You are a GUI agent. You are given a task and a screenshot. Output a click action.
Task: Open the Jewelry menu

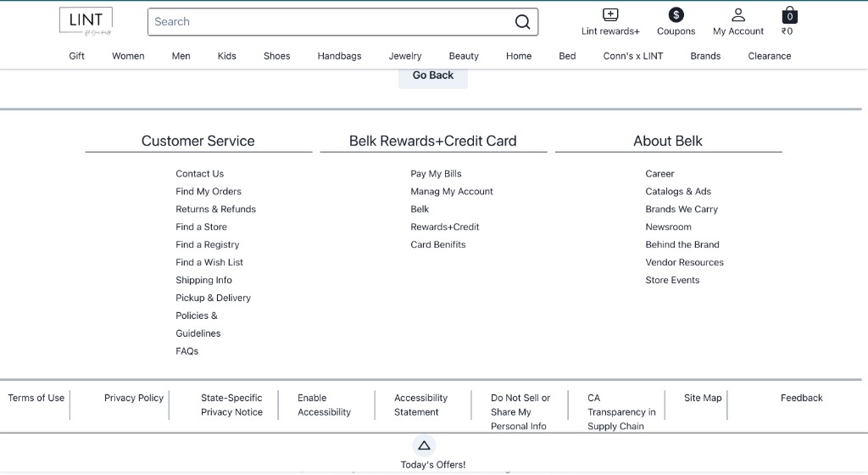tap(404, 56)
